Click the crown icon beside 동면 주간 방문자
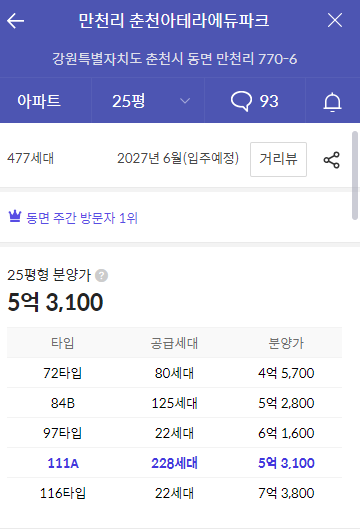The image size is (360, 529). point(15,216)
